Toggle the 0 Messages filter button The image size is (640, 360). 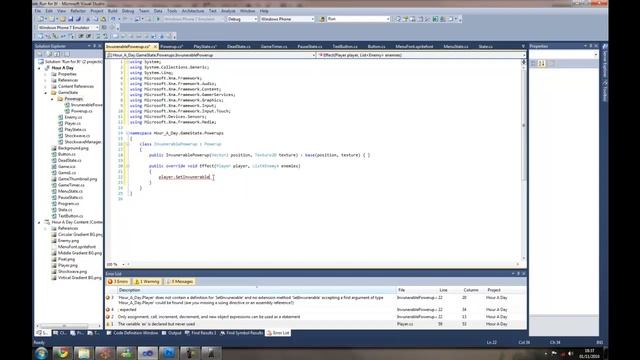[179, 282]
